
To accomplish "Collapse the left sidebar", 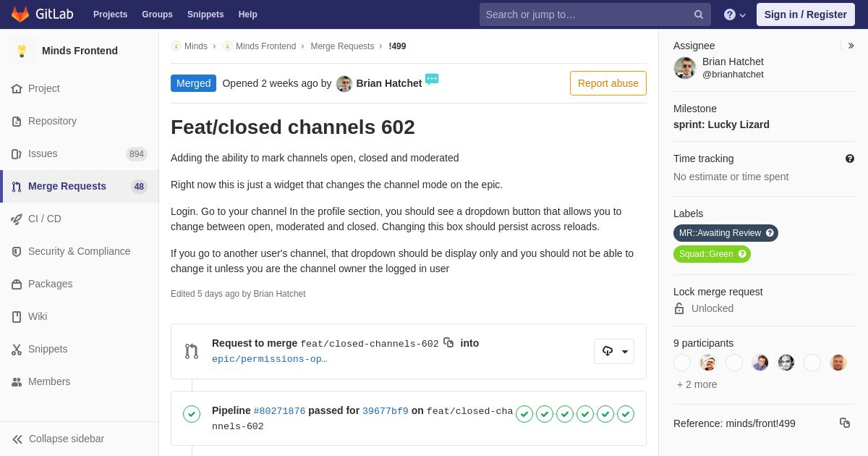I will [58, 439].
